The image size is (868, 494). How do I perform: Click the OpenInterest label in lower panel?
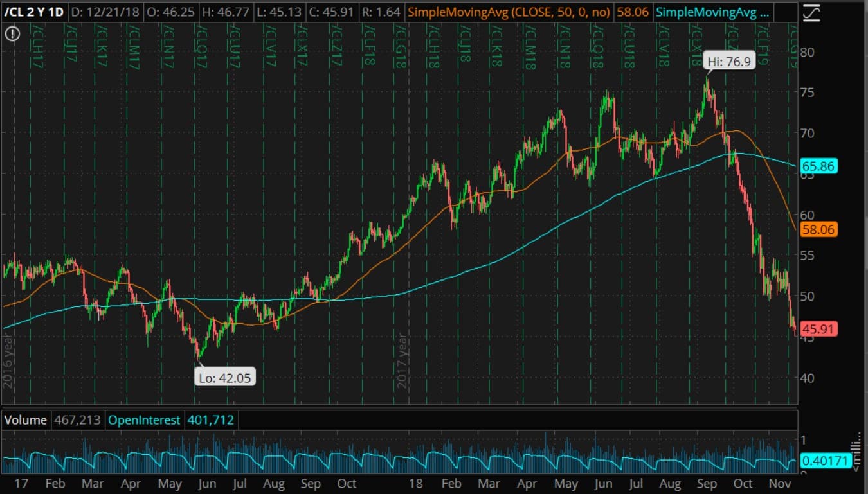click(x=144, y=420)
